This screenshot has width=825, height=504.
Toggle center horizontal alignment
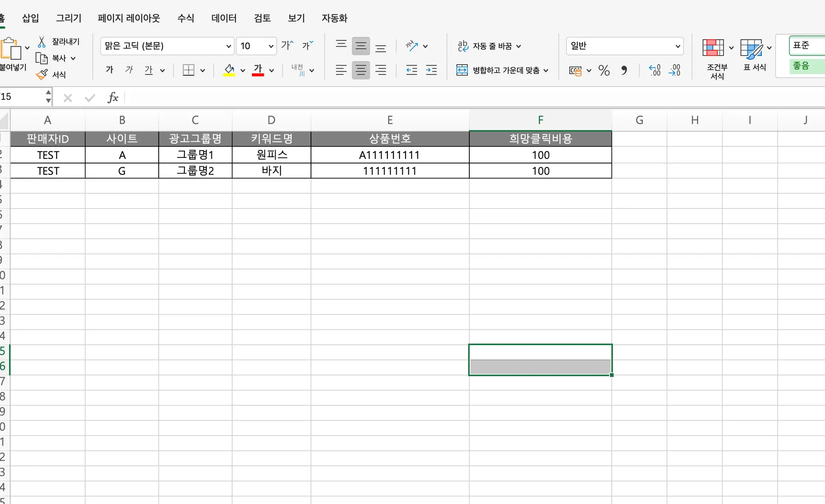pos(361,70)
